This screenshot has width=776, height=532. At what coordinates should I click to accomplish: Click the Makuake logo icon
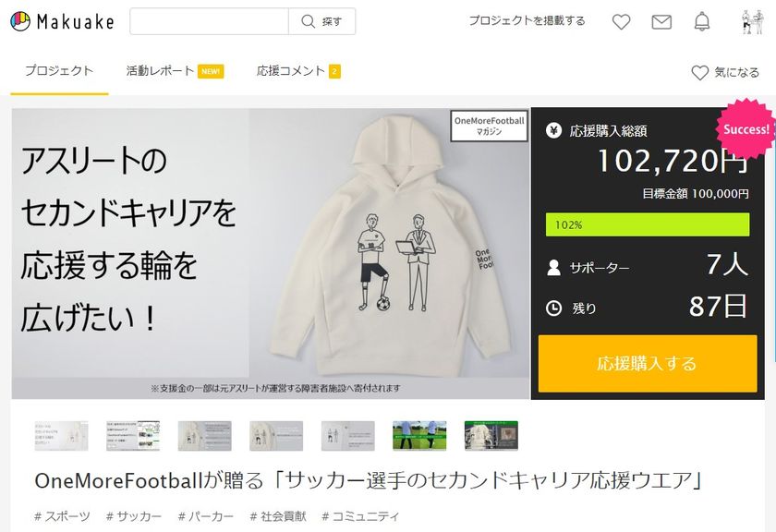point(20,21)
